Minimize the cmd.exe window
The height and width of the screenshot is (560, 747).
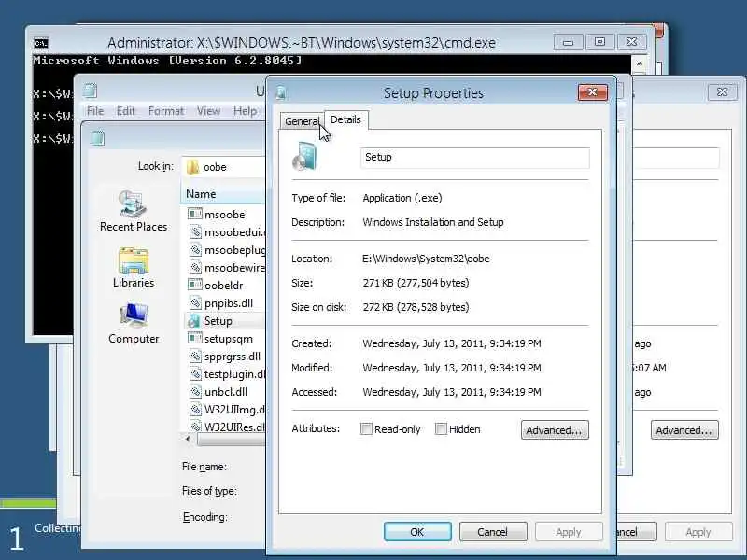568,42
